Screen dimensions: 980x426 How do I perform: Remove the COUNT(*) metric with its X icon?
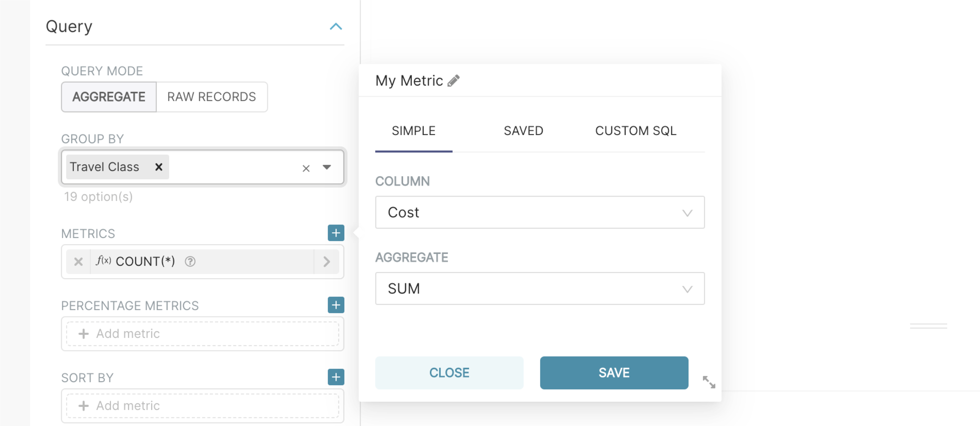click(x=79, y=261)
